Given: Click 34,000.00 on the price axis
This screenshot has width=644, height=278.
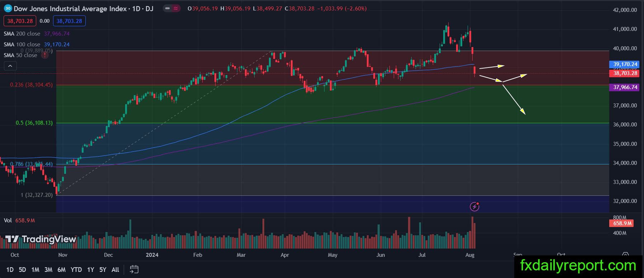Looking at the screenshot, I should point(625,163).
